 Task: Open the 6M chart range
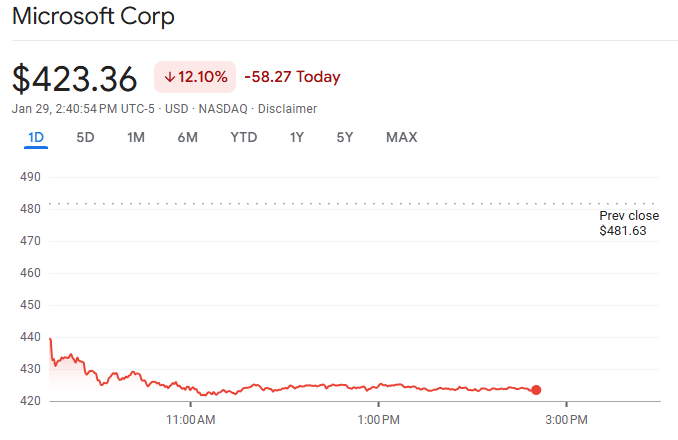(x=187, y=137)
